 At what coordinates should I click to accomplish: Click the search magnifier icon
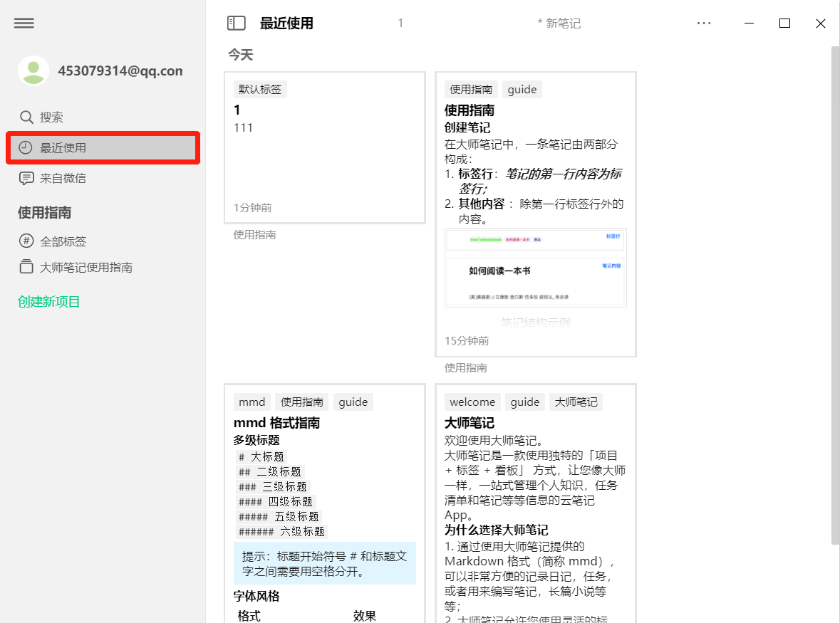(26, 117)
